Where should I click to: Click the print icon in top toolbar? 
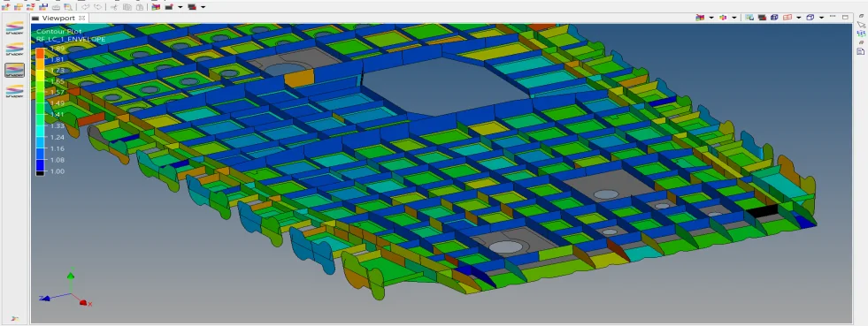(x=56, y=7)
